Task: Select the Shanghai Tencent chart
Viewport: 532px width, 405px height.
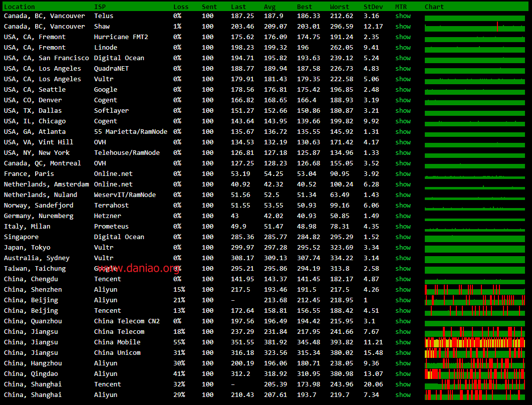Action: 475,384
